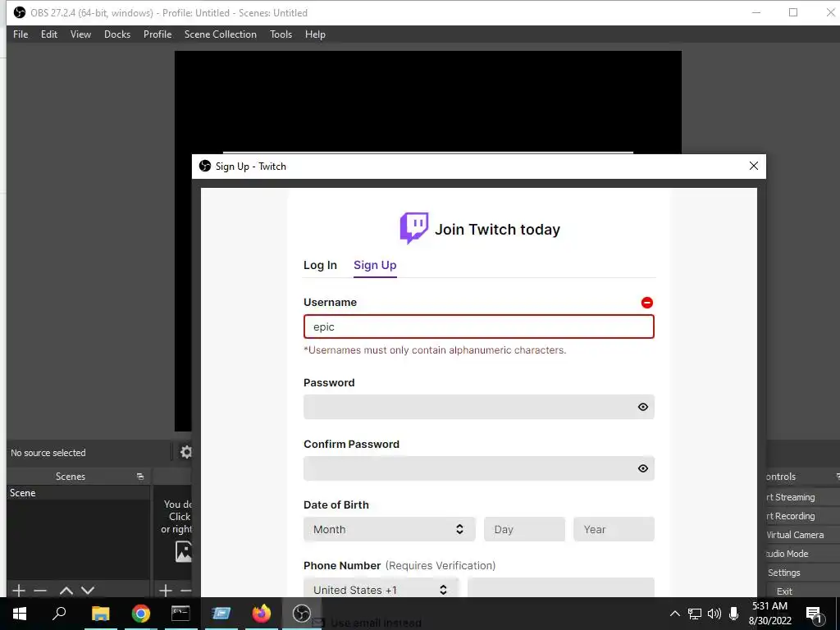Screen dimensions: 840x630
Task: Close the Sign Up - Twitch dialog
Action: tap(753, 166)
